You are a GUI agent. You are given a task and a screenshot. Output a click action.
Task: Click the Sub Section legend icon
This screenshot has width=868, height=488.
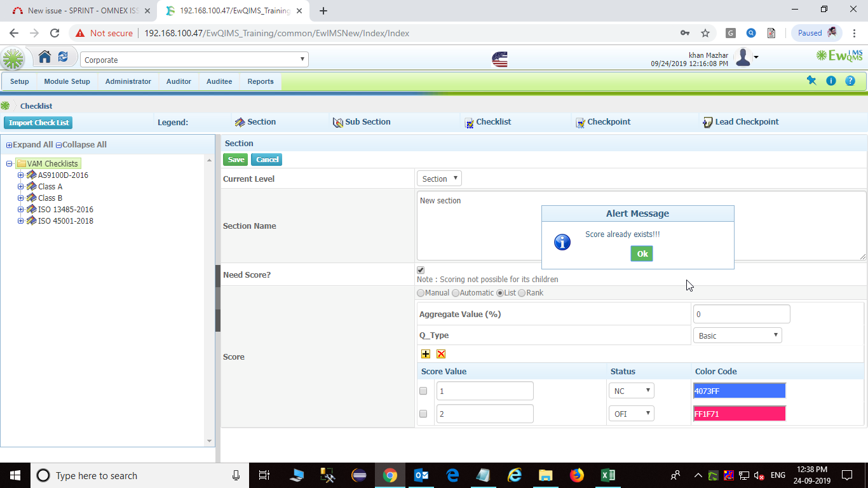click(x=338, y=122)
